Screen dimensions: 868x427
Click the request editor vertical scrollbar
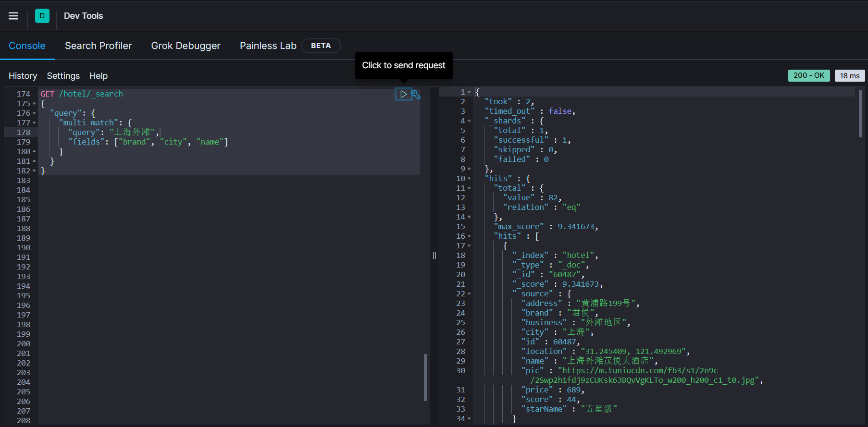pos(425,377)
